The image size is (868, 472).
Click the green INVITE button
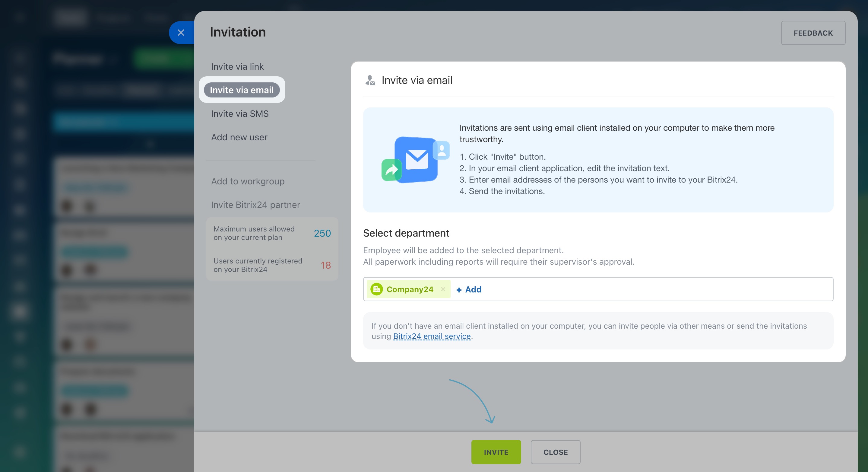[x=496, y=452]
